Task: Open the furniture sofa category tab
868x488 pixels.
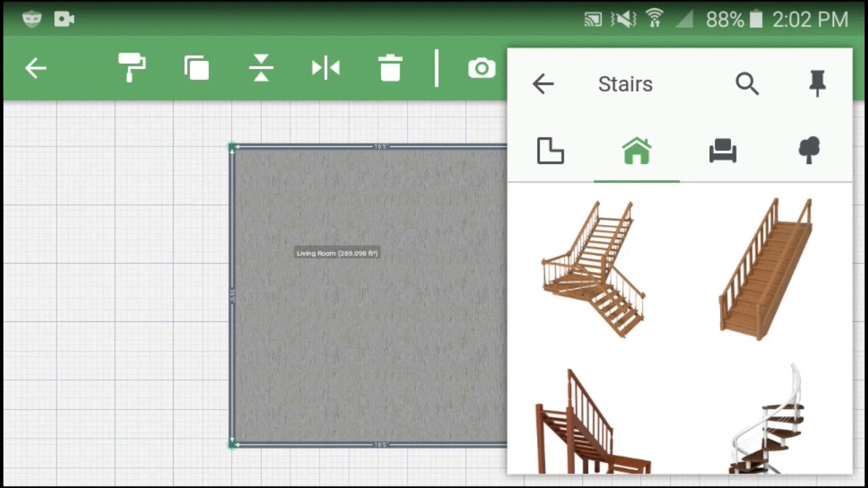Action: click(723, 150)
